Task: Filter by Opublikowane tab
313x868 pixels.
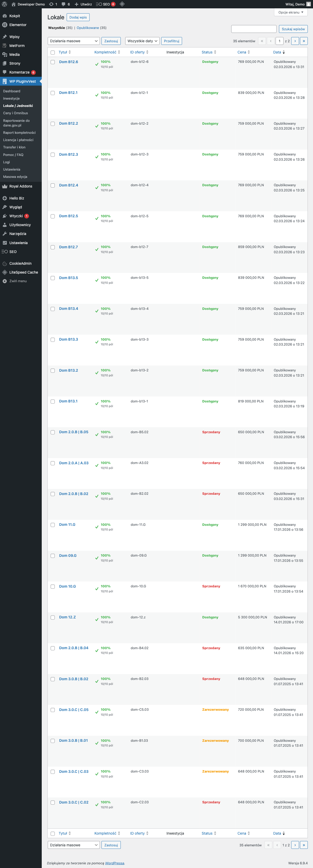Action: [88, 28]
